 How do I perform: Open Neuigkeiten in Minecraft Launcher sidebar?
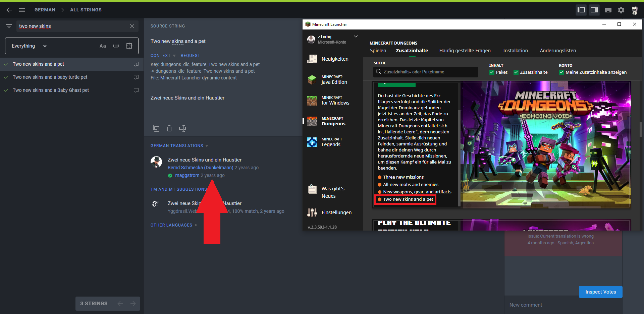pyautogui.click(x=333, y=59)
